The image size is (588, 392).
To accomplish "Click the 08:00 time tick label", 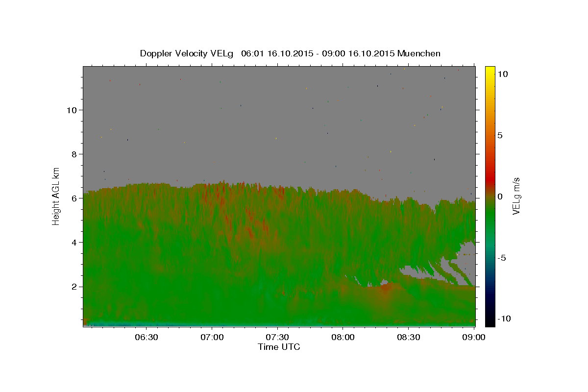I will point(343,337).
